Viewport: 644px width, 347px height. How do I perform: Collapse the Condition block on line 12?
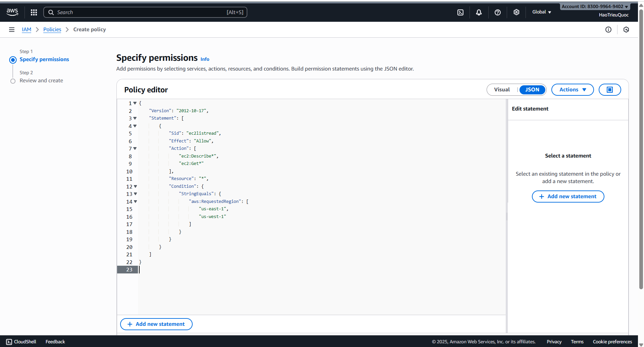click(135, 186)
